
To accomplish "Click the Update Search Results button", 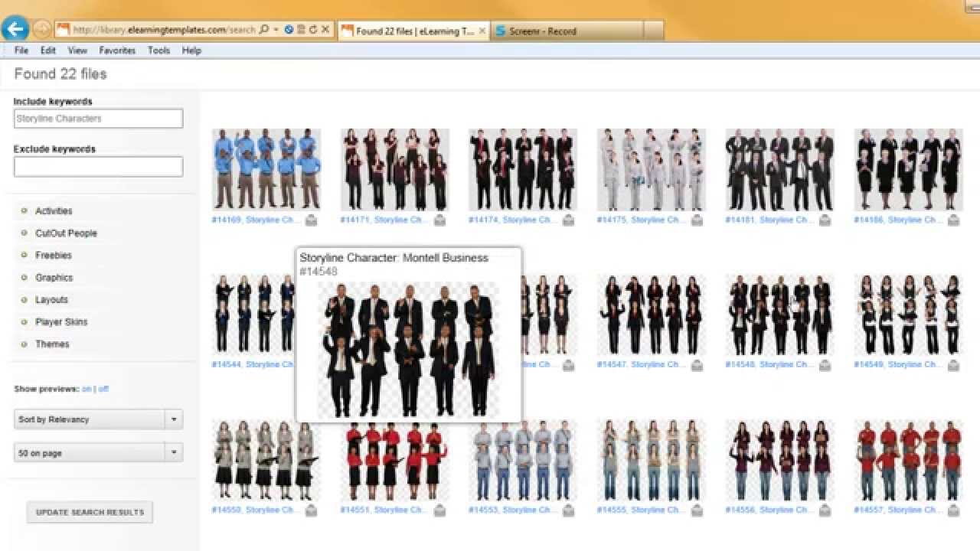I will (90, 512).
